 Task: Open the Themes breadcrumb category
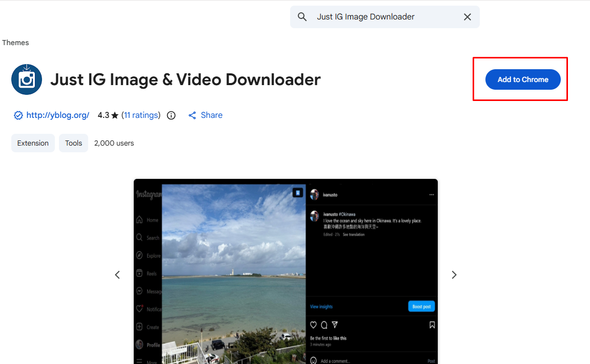coord(15,43)
